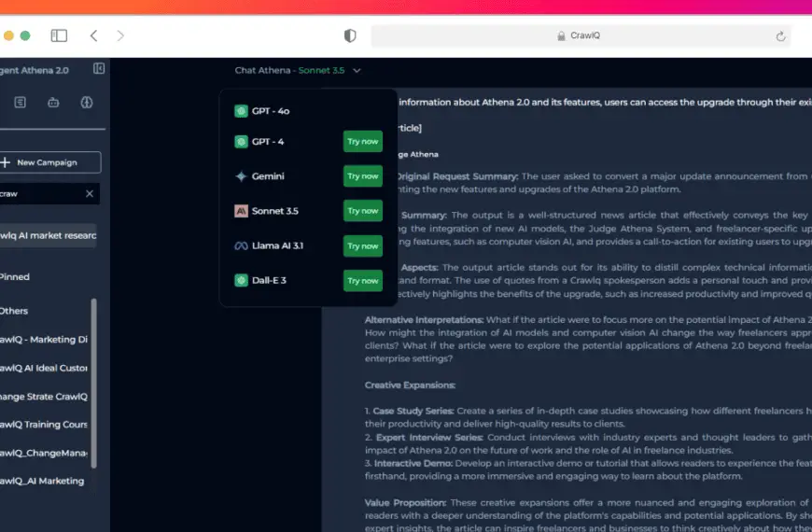Click Try now for Llama AI 3.1
The width and height of the screenshot is (812, 532).
pyautogui.click(x=363, y=246)
